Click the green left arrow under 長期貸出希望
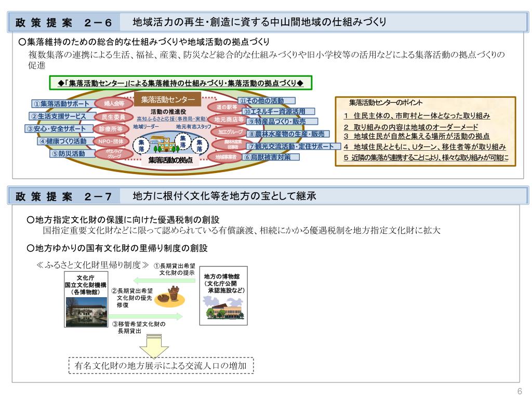Image resolution: width=532 pixels, height=399 pixels. point(164,280)
